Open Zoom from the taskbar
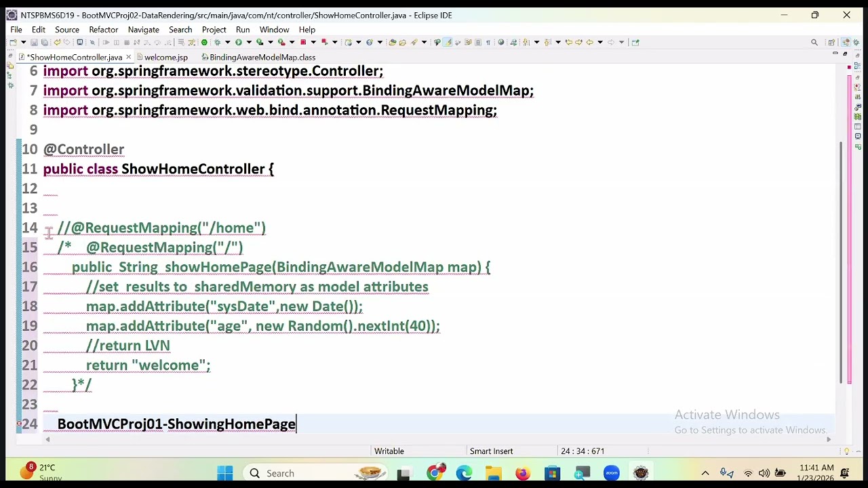The height and width of the screenshot is (488, 868). 612,473
